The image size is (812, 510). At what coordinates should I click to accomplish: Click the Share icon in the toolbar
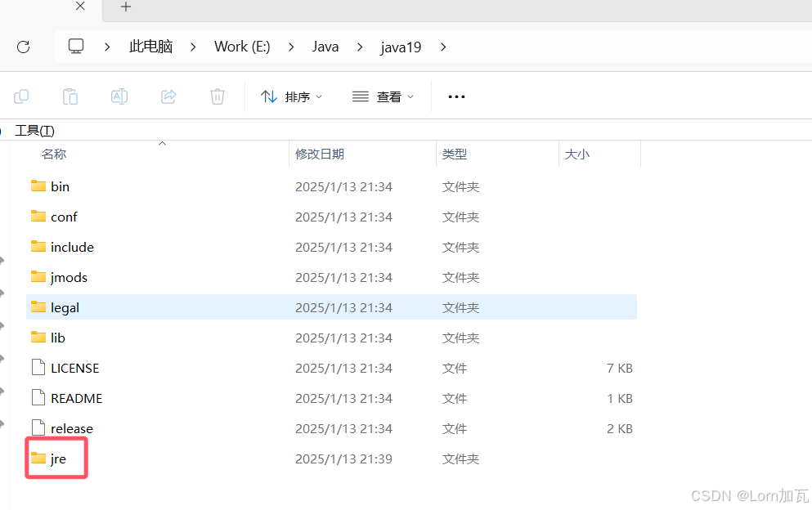click(168, 96)
